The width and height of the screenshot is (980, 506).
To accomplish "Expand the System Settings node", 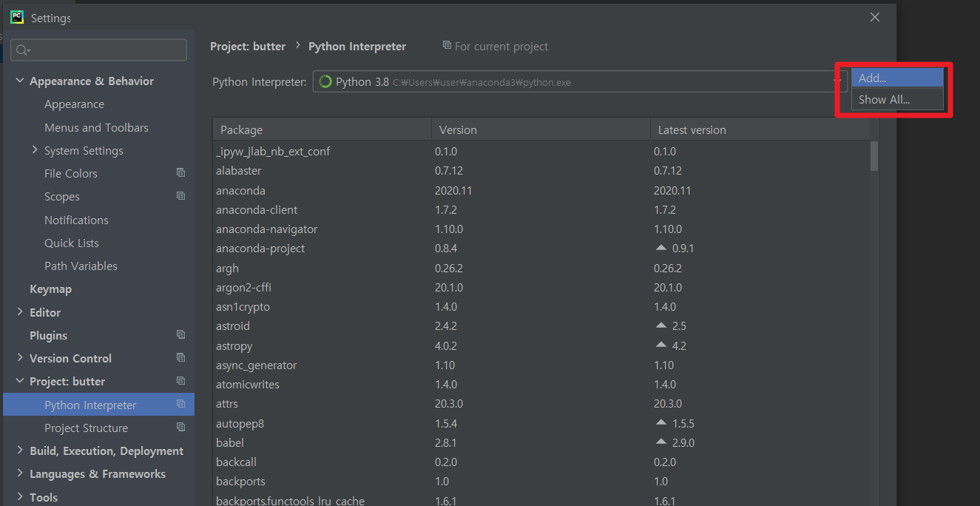I will (x=35, y=150).
